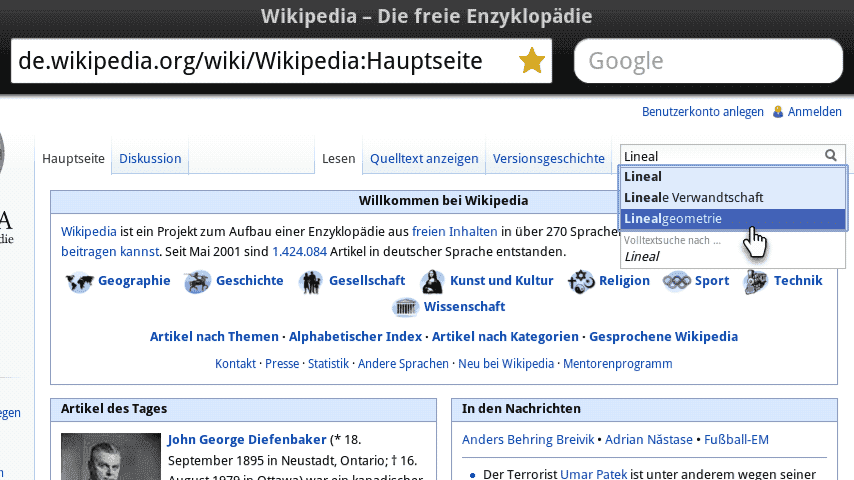Switch to the Diskussion tab
This screenshot has width=854, height=480.
click(x=150, y=159)
